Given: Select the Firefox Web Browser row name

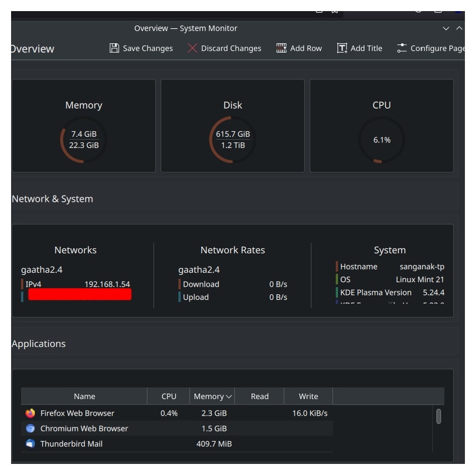Looking at the screenshot, I should coord(77,413).
